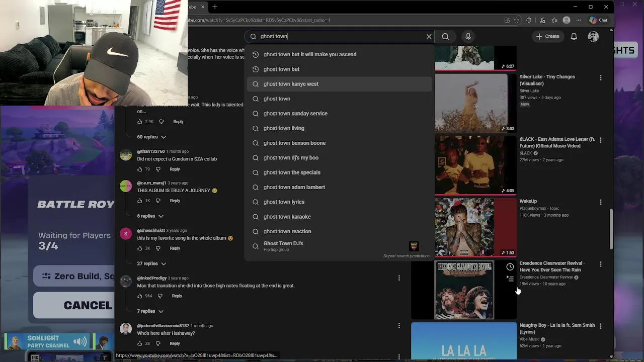
Task: Open more options for Naughty Boy La la la
Action: 600,326
